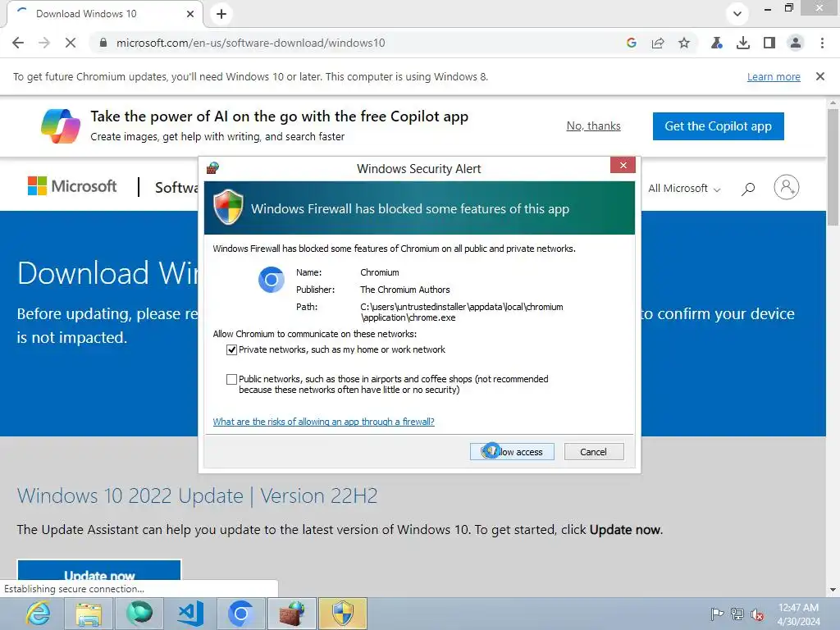
Task: Click Get the Copilot app button
Action: [x=718, y=126]
